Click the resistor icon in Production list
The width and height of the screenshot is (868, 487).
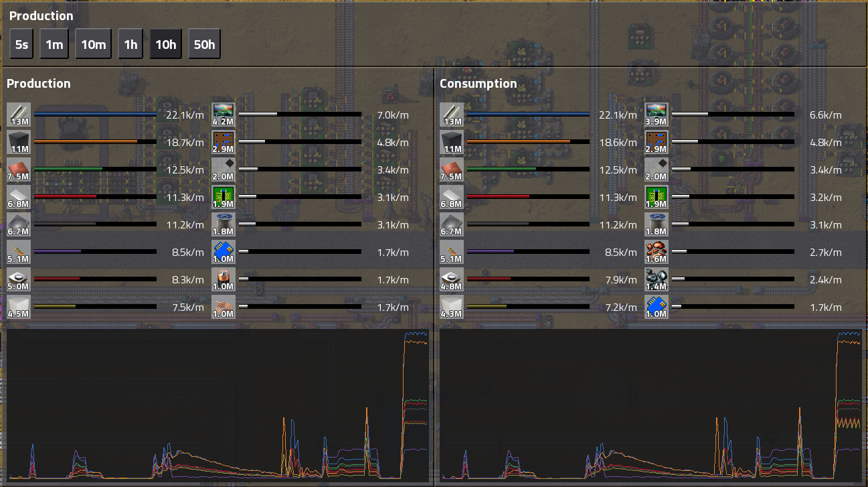pos(19,252)
